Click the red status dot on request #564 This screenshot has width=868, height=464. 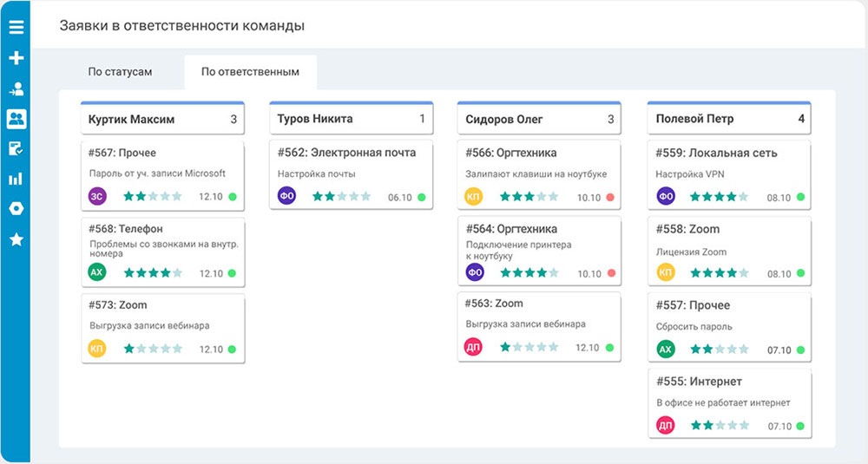pyautogui.click(x=610, y=273)
